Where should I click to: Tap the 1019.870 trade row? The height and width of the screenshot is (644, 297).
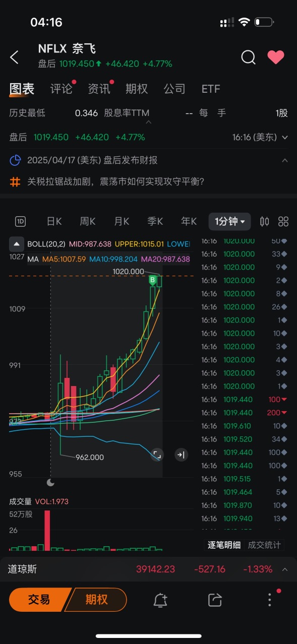point(245,505)
